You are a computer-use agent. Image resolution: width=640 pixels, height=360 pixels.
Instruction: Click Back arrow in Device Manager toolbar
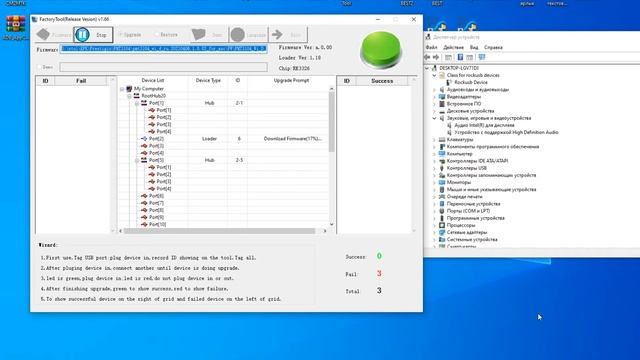(x=428, y=57)
